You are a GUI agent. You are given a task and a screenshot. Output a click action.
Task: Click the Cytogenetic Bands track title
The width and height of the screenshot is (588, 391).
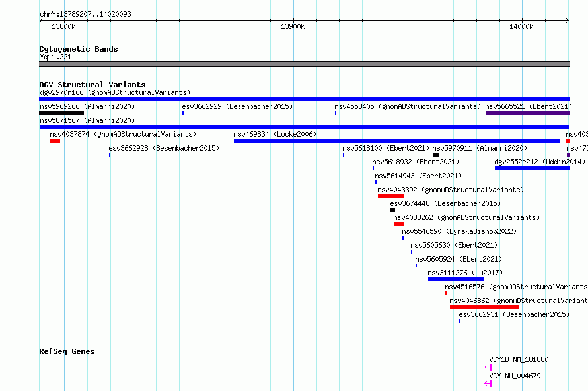pos(79,49)
